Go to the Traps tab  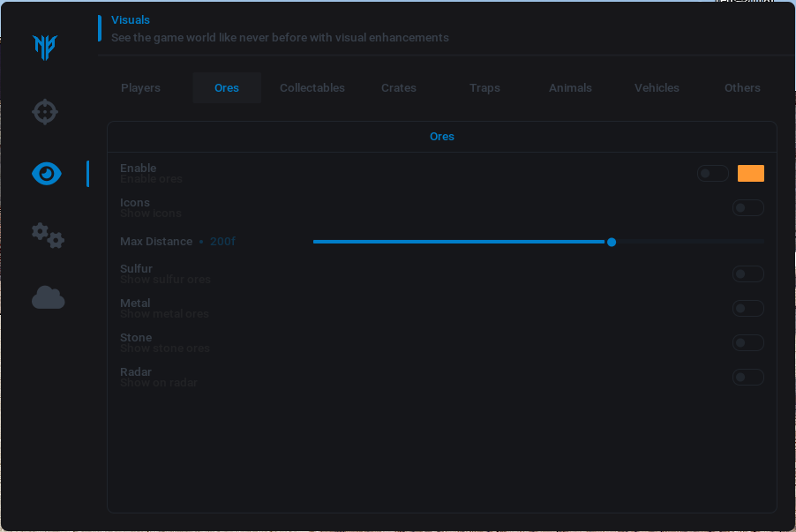click(484, 88)
